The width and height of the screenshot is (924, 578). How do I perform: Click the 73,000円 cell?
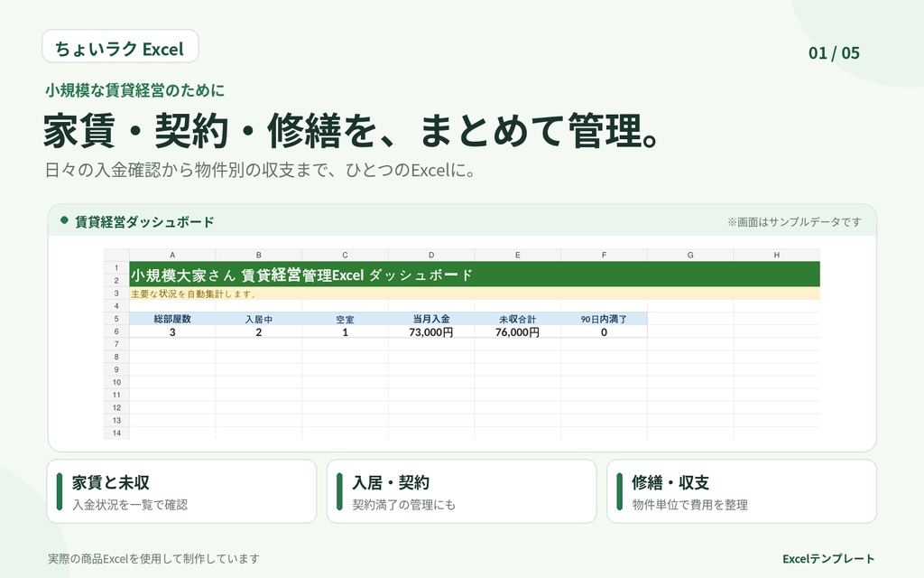point(431,331)
